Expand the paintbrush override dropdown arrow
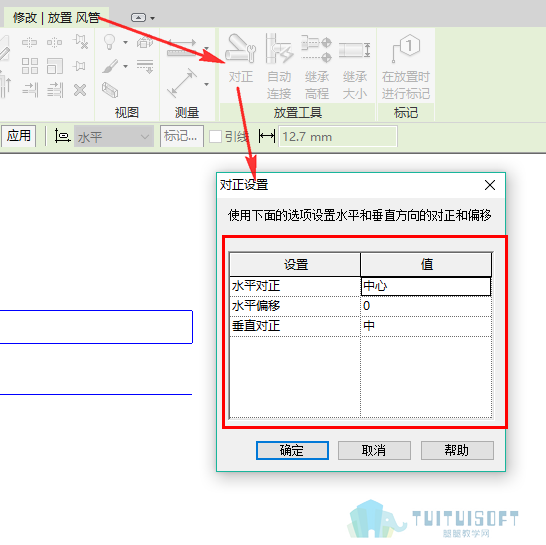Screen dimensions: 546x545 (125, 66)
